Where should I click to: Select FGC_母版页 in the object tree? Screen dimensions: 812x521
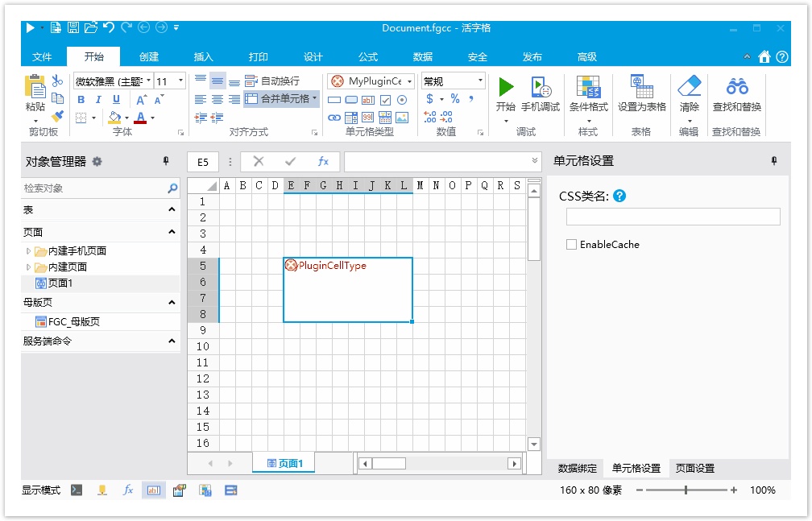click(68, 321)
